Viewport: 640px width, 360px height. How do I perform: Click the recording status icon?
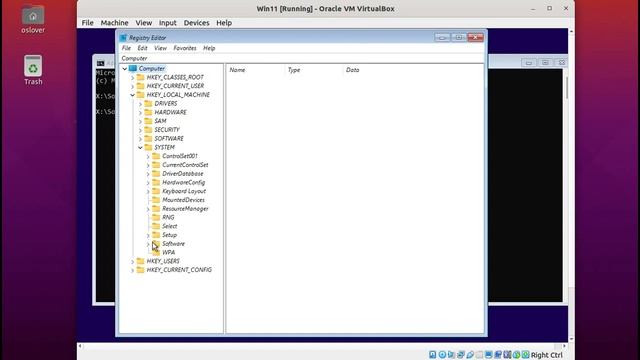click(x=498, y=355)
